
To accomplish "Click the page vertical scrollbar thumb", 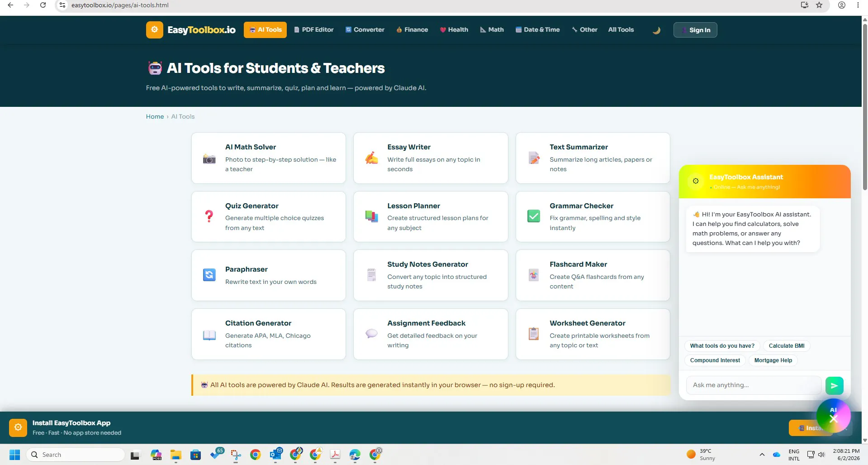I will [865, 106].
